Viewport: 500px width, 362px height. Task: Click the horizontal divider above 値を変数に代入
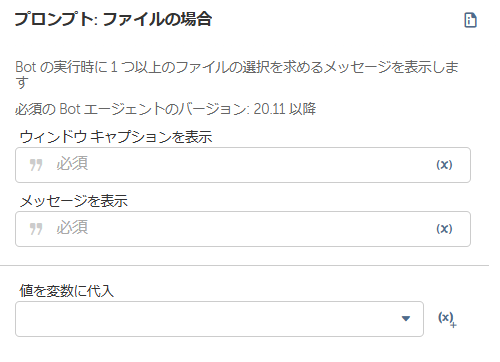[x=244, y=266]
